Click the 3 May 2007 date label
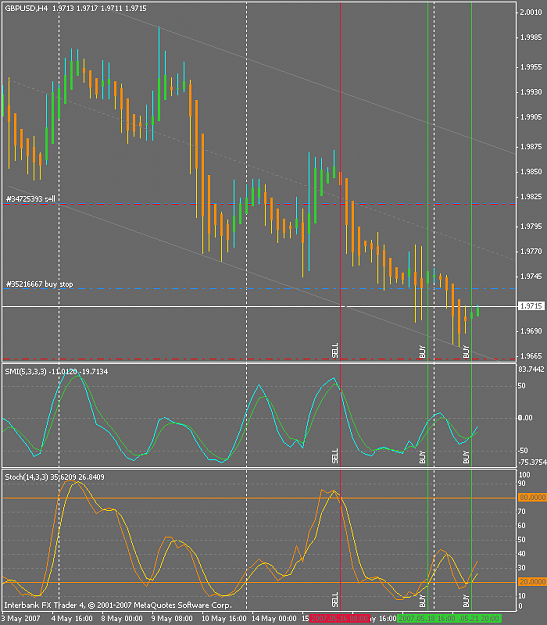Image resolution: width=547 pixels, height=625 pixels. pos(20,619)
